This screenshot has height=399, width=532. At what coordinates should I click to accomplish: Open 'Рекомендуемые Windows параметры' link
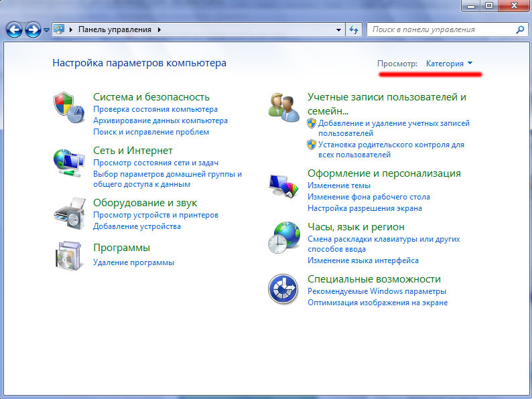(x=377, y=291)
